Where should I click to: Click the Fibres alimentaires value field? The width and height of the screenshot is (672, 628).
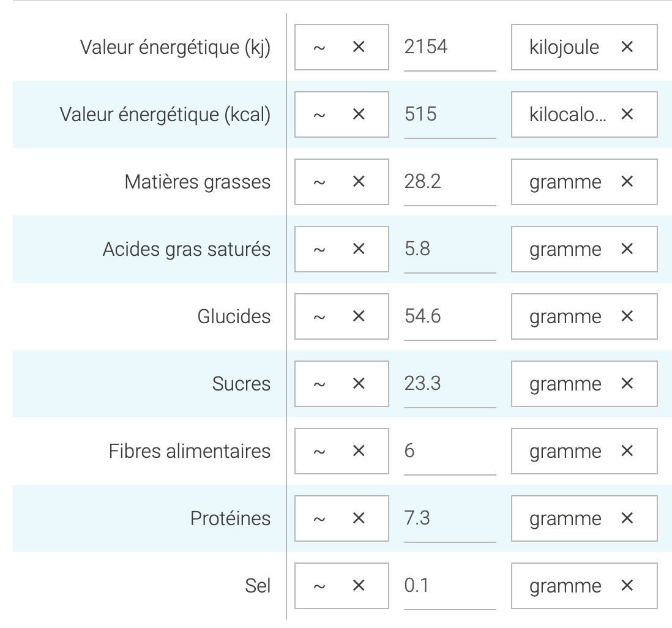(x=449, y=451)
